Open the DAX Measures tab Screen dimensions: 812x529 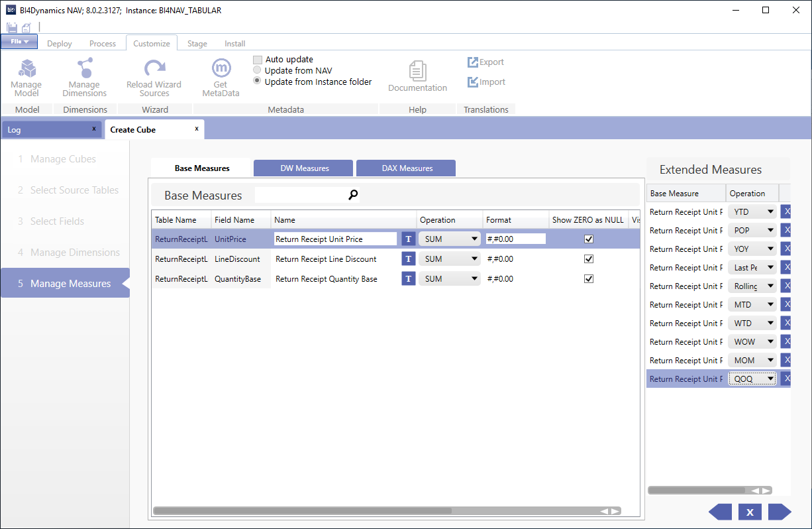coord(406,168)
